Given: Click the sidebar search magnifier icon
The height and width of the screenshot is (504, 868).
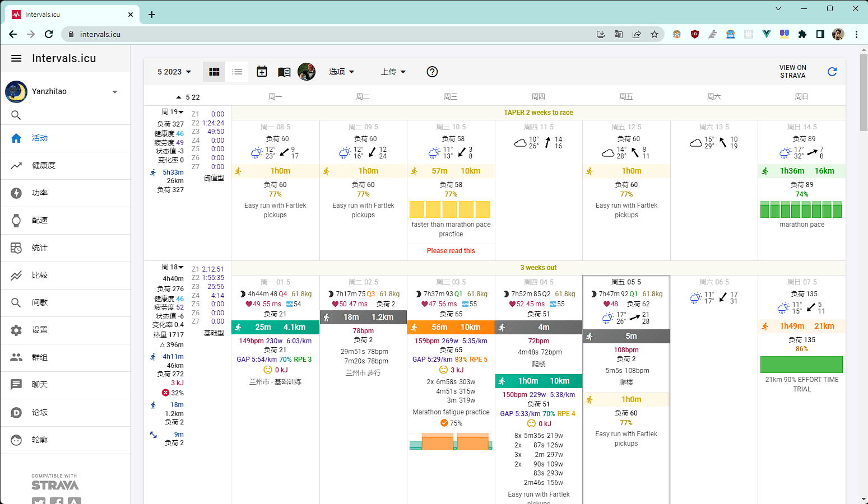Looking at the screenshot, I should tap(16, 115).
